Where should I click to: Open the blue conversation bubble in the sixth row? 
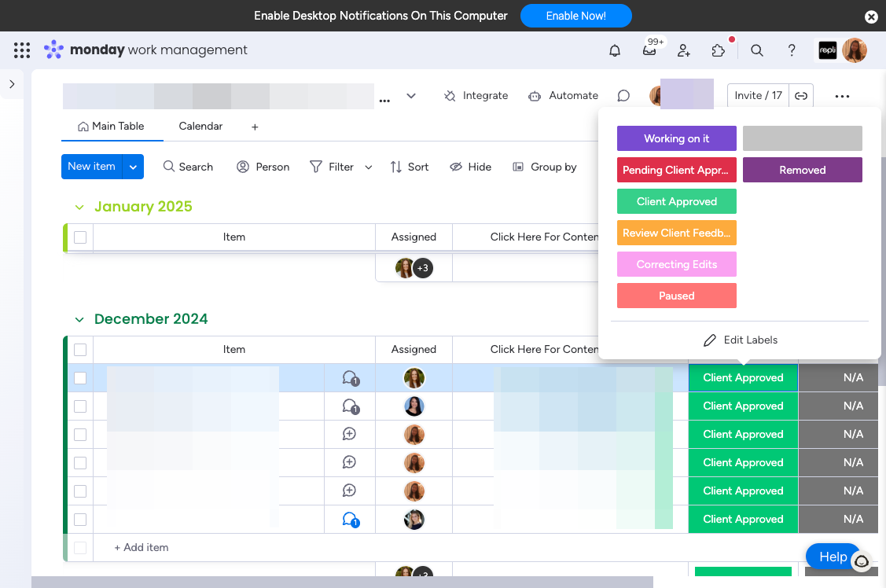point(351,519)
